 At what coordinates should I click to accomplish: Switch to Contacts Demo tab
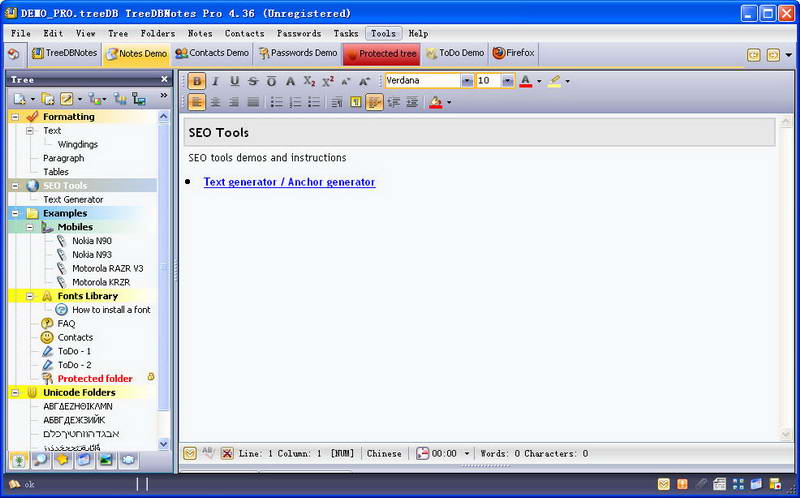click(x=212, y=53)
